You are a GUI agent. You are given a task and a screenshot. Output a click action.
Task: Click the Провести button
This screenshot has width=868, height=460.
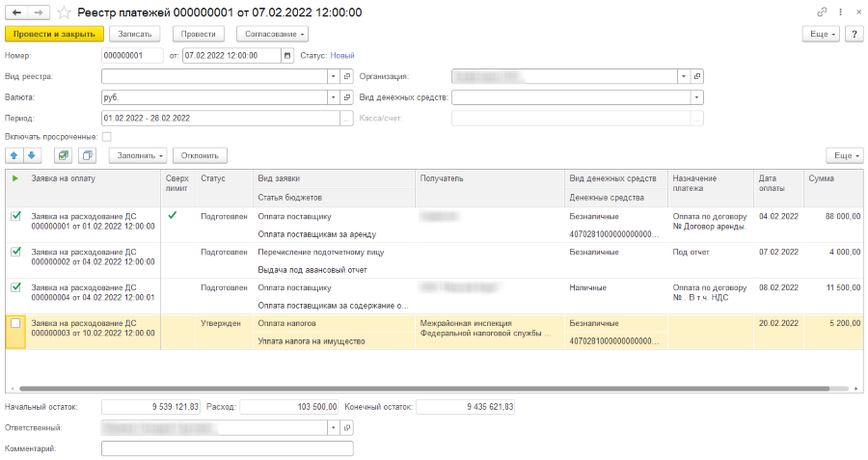pyautogui.click(x=198, y=35)
